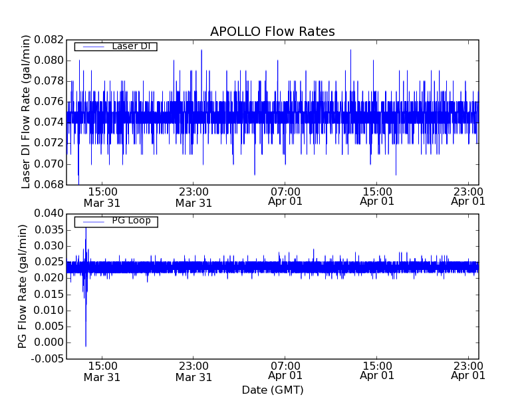Click the 0.010 tick on the PG Flow axis
This screenshot has width=532, height=399.
click(49, 311)
